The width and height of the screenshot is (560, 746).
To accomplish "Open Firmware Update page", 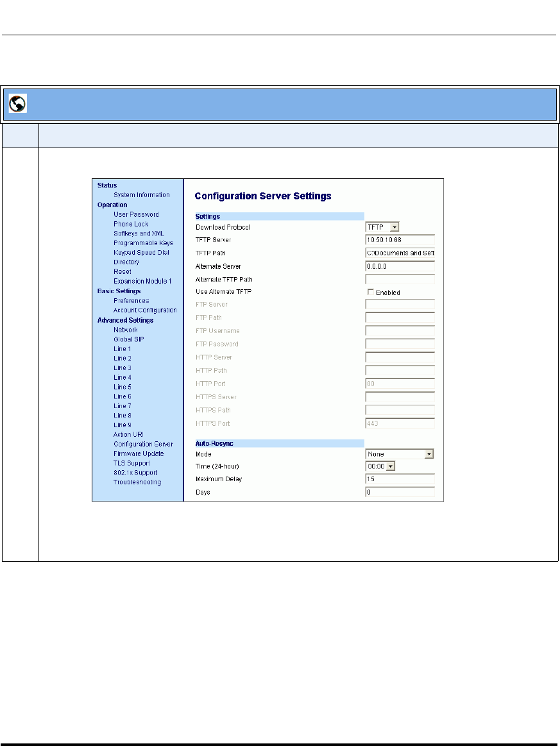I will (x=139, y=454).
